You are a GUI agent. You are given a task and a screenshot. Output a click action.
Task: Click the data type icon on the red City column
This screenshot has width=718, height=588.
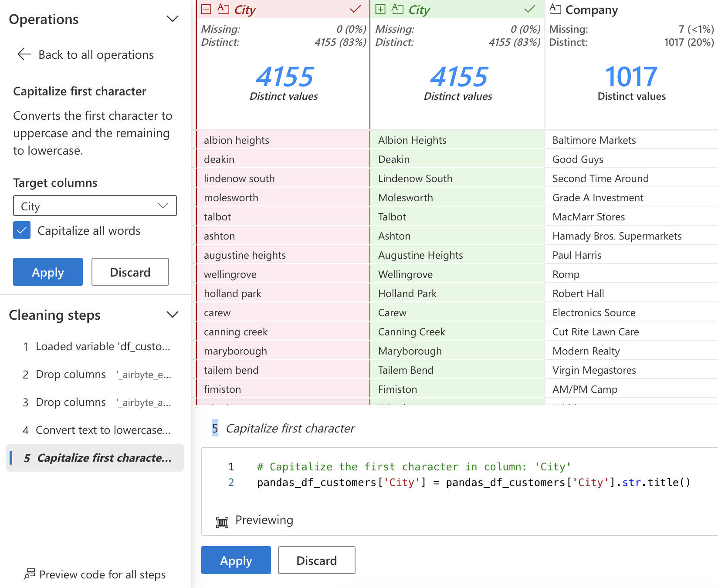[223, 9]
